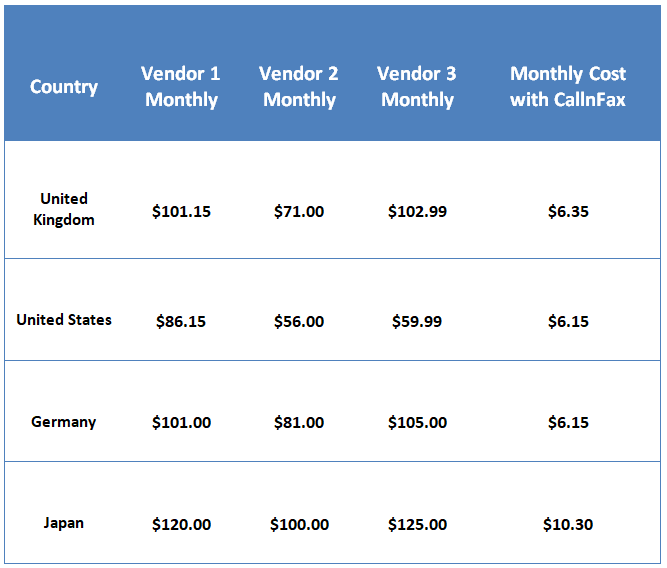Click the $86.15 United States cell
667x568 pixels.
pyautogui.click(x=181, y=321)
